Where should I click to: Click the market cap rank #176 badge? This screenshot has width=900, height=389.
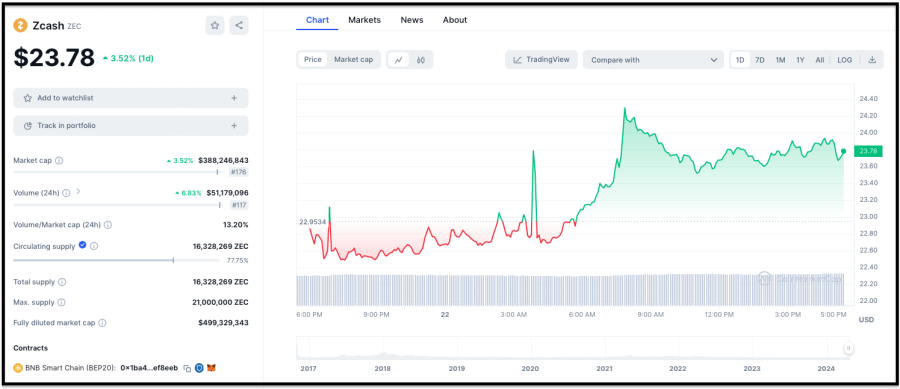(239, 172)
